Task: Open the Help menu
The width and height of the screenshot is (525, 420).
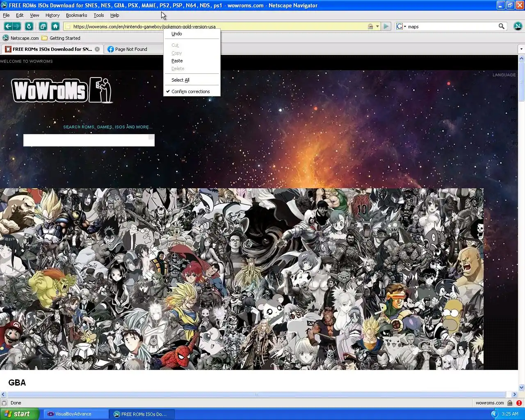Action: click(115, 15)
